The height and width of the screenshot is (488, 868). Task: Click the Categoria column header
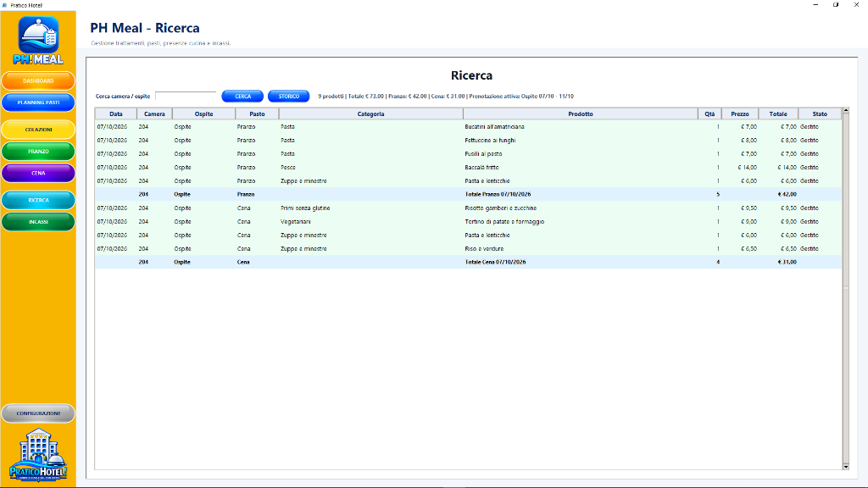coord(370,114)
